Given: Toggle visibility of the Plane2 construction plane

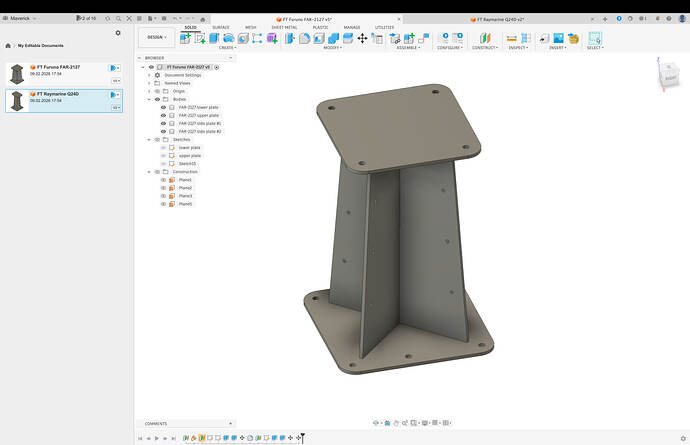Looking at the screenshot, I should 163,188.
